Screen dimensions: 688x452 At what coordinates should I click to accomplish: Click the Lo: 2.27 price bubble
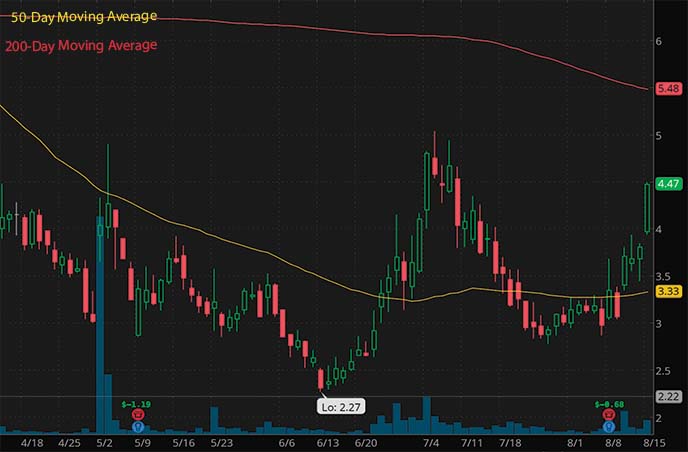pyautogui.click(x=341, y=407)
